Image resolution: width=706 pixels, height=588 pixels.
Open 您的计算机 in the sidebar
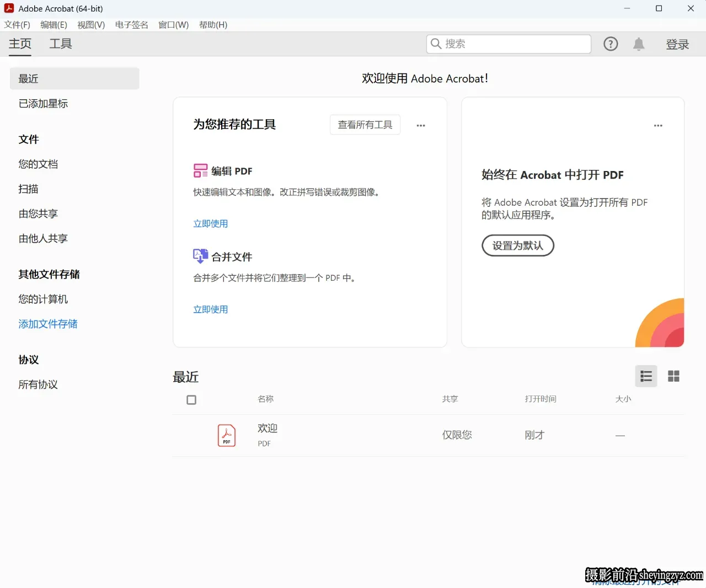(43, 299)
